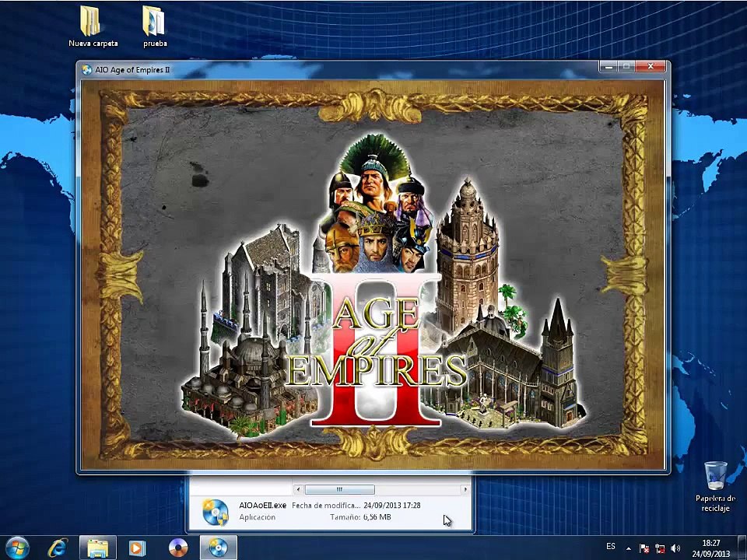Open Windows Explorer from the taskbar
This screenshot has height=560, width=747.
pos(98,548)
